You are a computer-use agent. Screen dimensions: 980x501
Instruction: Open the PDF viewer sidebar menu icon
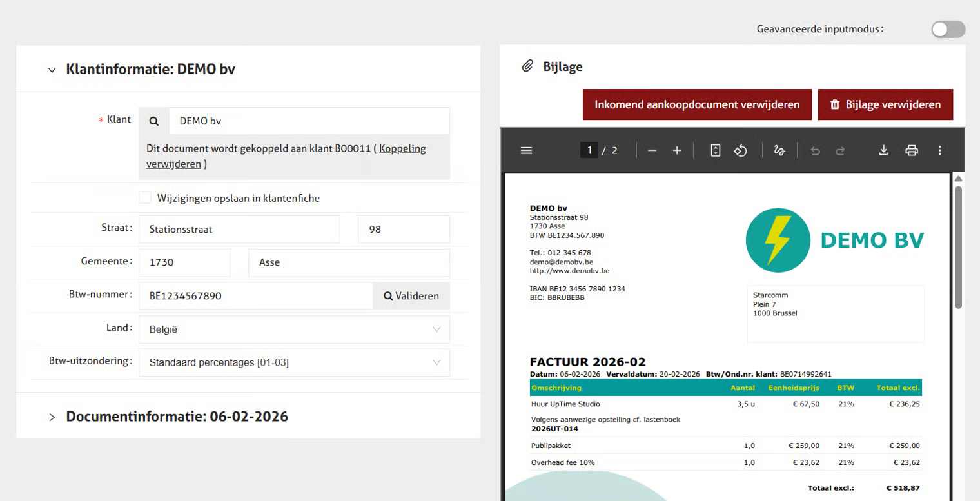tap(526, 150)
